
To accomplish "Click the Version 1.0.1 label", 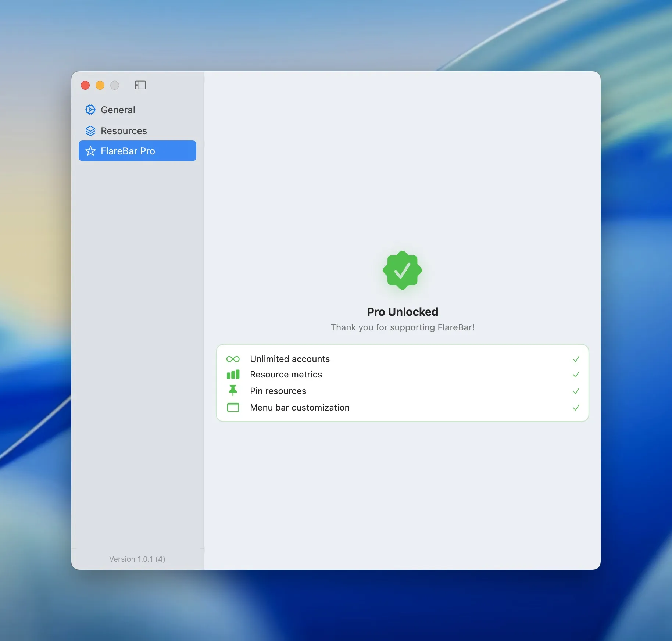I will point(137,559).
